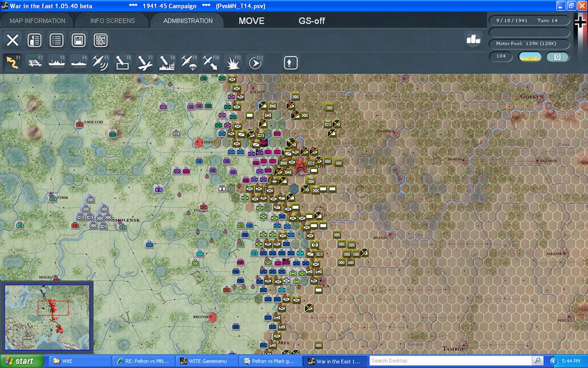Click the red viewport rectangle in minimap
Image resolution: width=588 pixels, height=368 pixels.
pos(53,308)
